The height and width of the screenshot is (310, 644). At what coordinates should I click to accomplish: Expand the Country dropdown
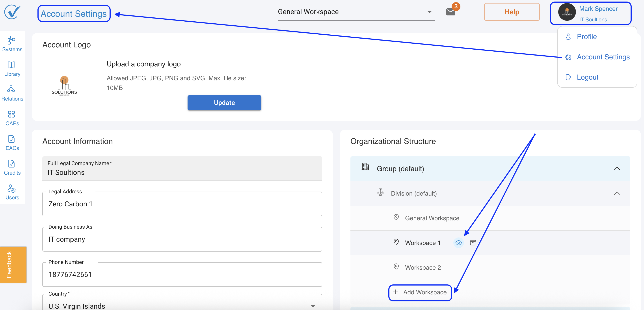(313, 306)
